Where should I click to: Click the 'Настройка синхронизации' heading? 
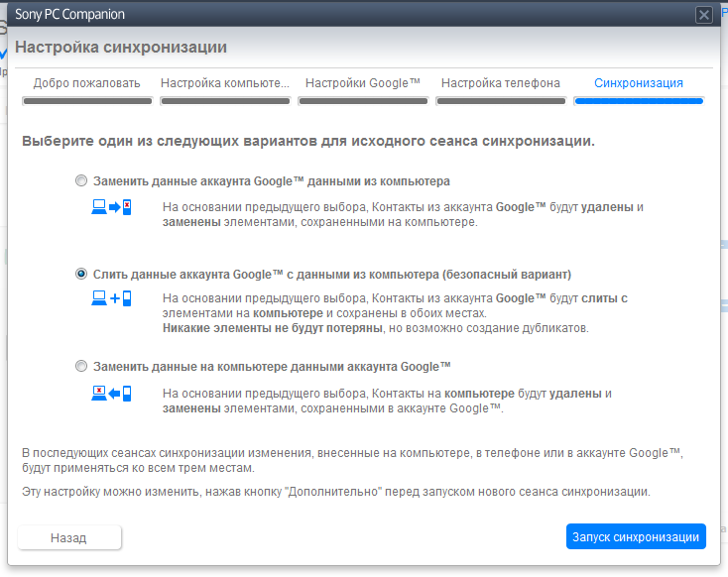121,47
